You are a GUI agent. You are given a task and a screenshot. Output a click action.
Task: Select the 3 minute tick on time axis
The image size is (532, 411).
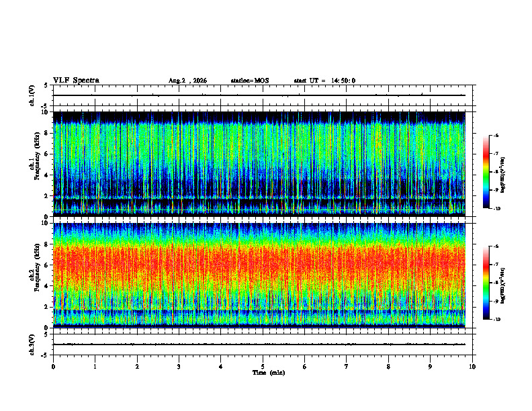pos(179,367)
